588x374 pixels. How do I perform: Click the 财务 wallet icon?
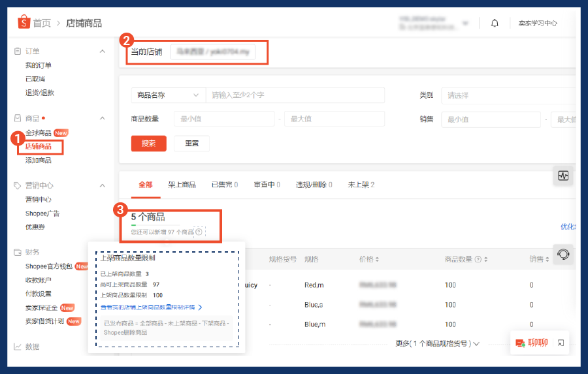[17, 252]
